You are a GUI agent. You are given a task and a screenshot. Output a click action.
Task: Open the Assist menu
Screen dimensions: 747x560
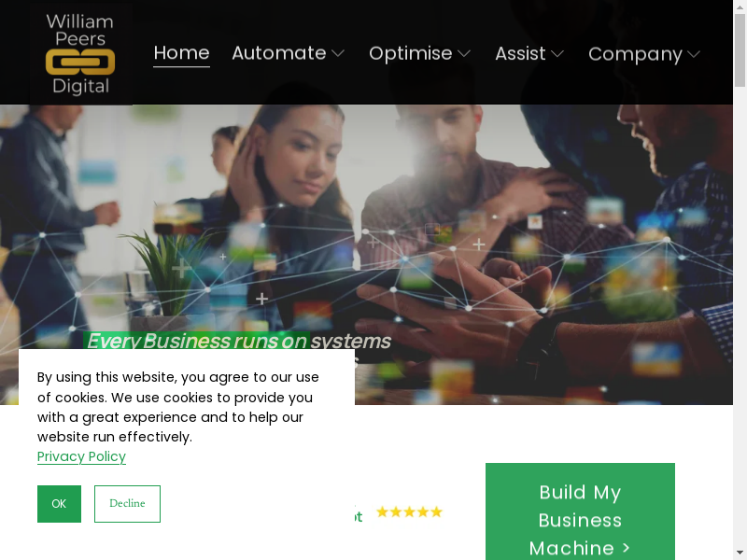point(520,53)
